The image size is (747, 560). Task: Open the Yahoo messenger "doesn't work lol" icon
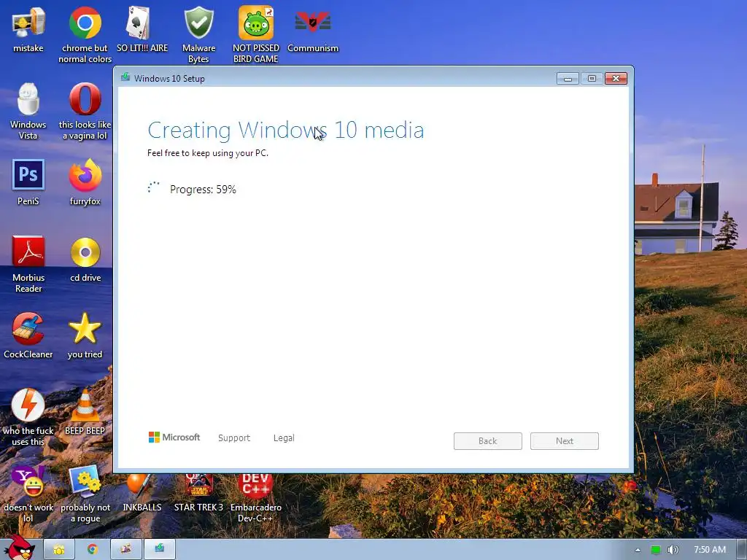[28, 481]
